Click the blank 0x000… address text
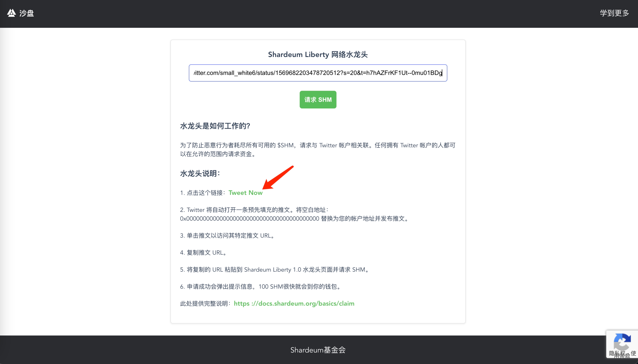Screen dimensions: 638x364 tap(250, 219)
